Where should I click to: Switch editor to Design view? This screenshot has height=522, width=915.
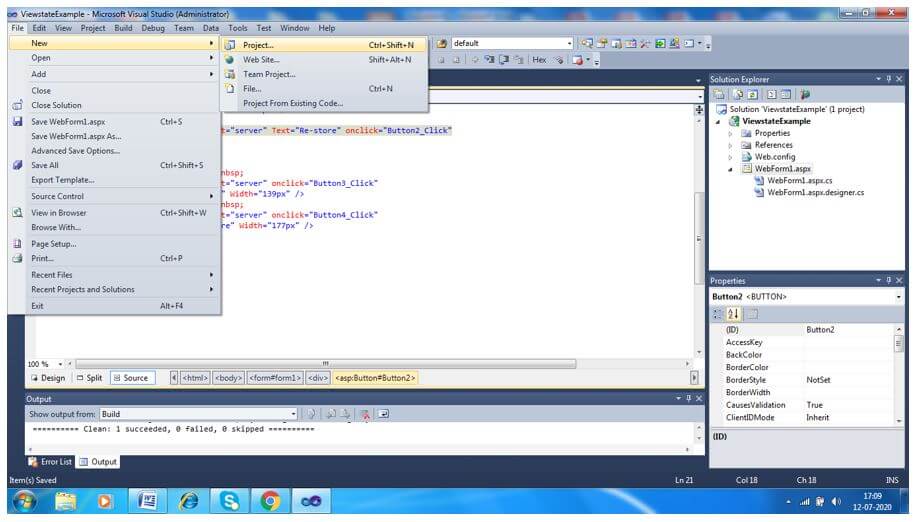[48, 378]
